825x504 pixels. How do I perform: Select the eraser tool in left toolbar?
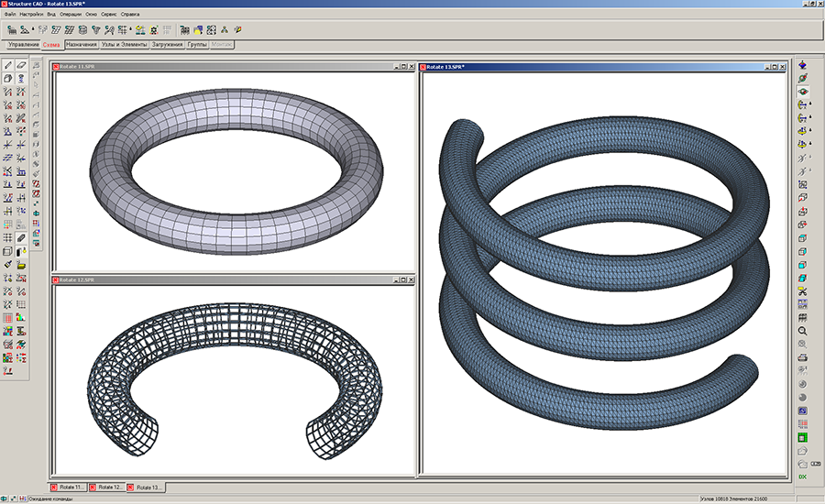point(21,65)
